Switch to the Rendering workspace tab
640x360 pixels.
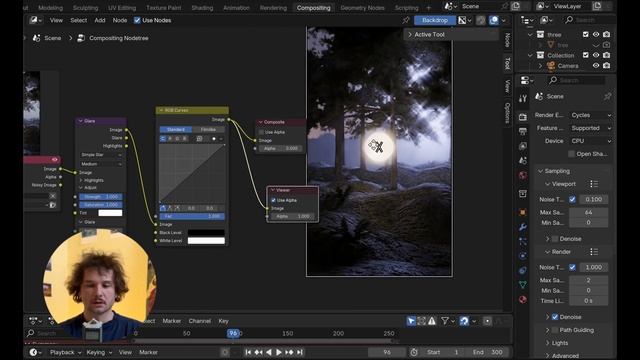[x=273, y=8]
